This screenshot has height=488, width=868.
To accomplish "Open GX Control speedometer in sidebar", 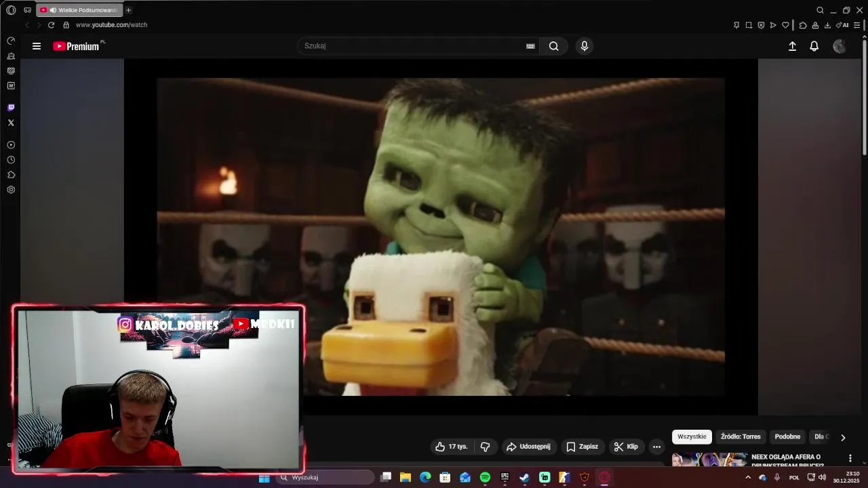I will (11, 41).
